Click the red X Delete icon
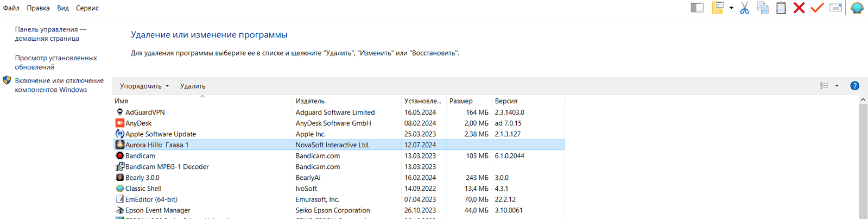 [799, 8]
